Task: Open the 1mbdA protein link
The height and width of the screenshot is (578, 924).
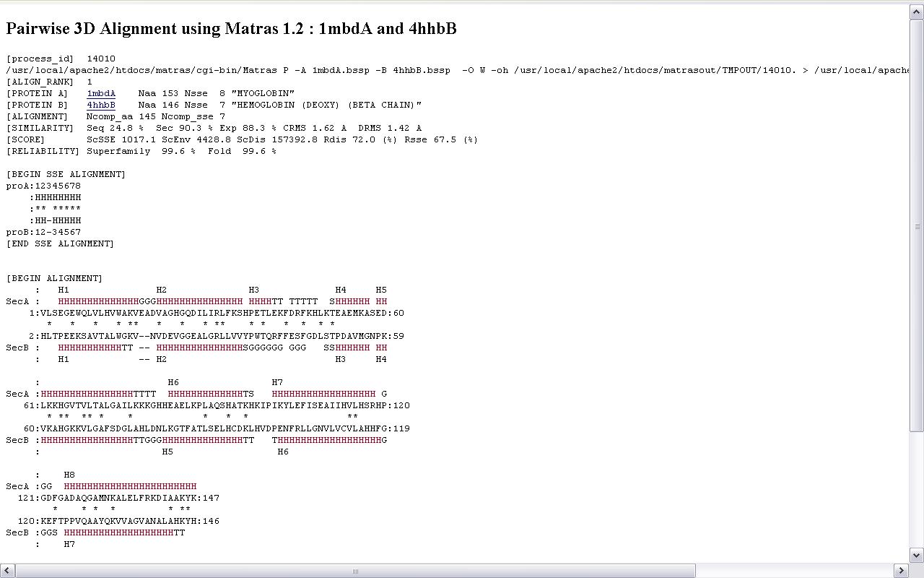Action: 101,93
